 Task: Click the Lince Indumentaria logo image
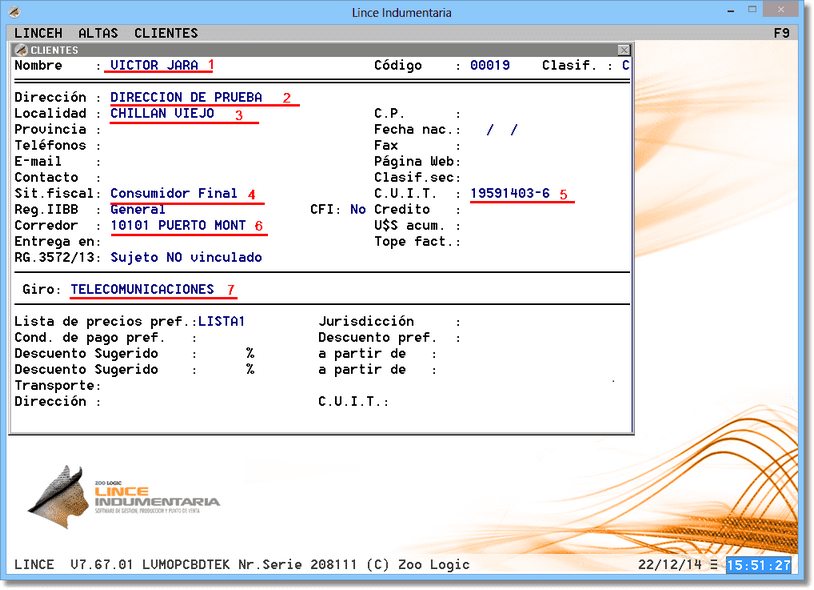[124, 497]
